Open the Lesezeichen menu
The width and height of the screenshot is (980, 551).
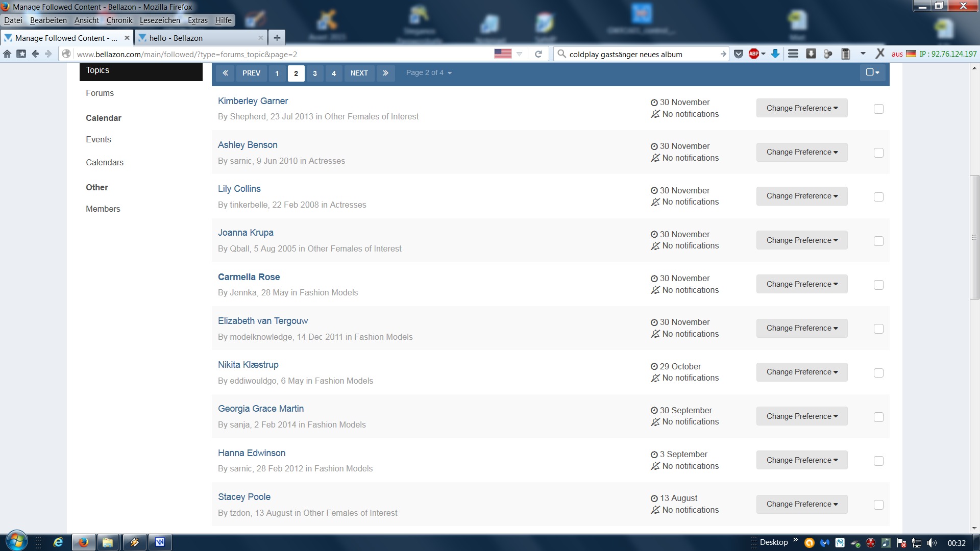[x=160, y=20]
